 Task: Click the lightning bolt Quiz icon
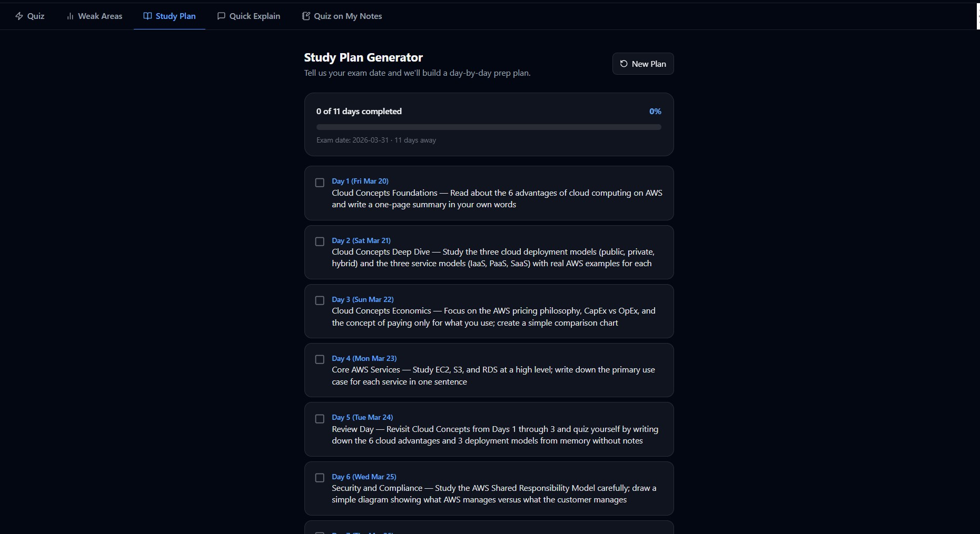pyautogui.click(x=19, y=16)
